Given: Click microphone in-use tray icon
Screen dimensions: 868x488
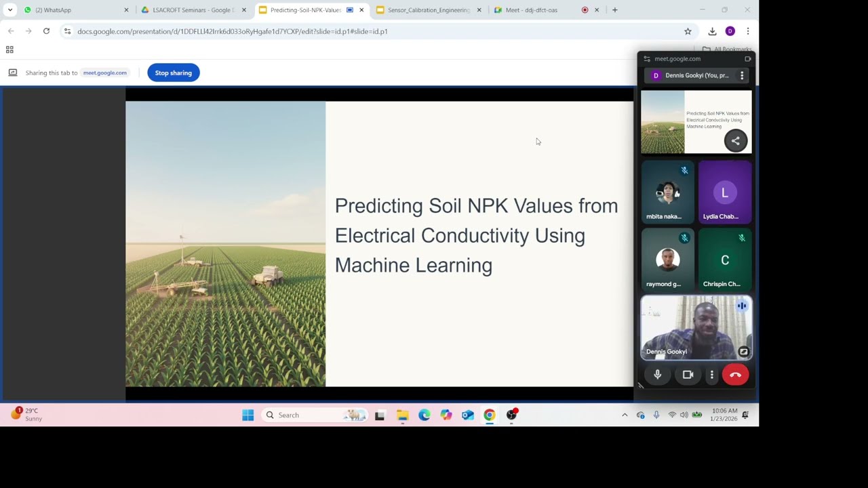Looking at the screenshot, I should 656,415.
